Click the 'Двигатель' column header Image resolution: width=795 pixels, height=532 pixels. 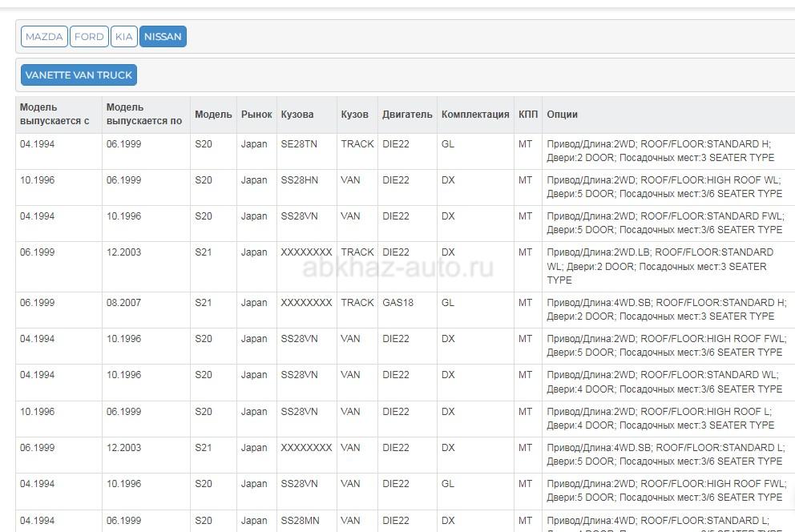[407, 115]
